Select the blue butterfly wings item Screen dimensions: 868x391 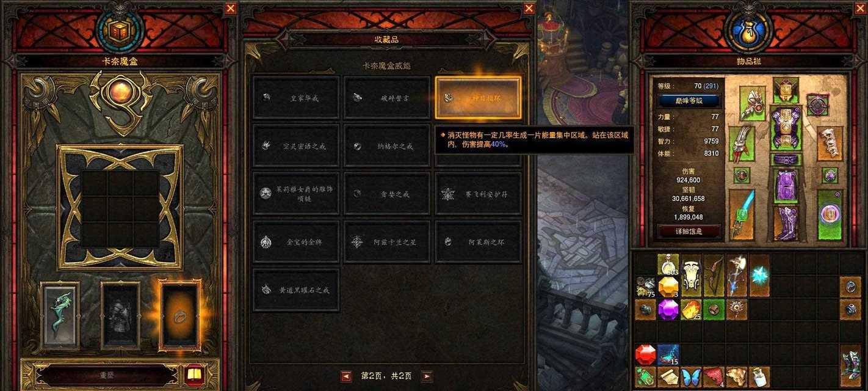click(691, 376)
